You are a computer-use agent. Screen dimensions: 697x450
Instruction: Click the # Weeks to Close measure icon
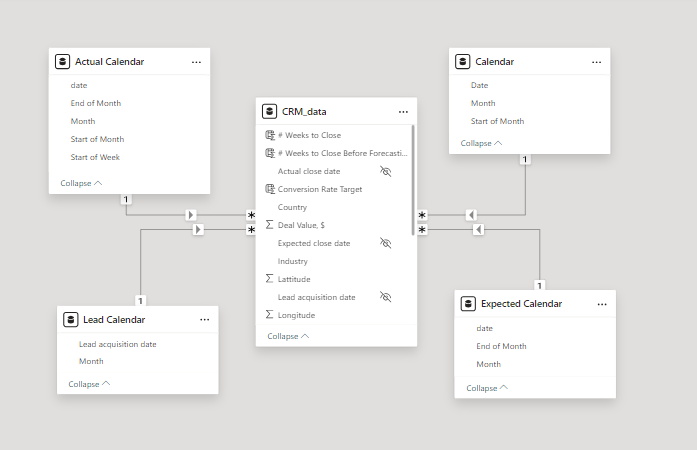click(270, 135)
